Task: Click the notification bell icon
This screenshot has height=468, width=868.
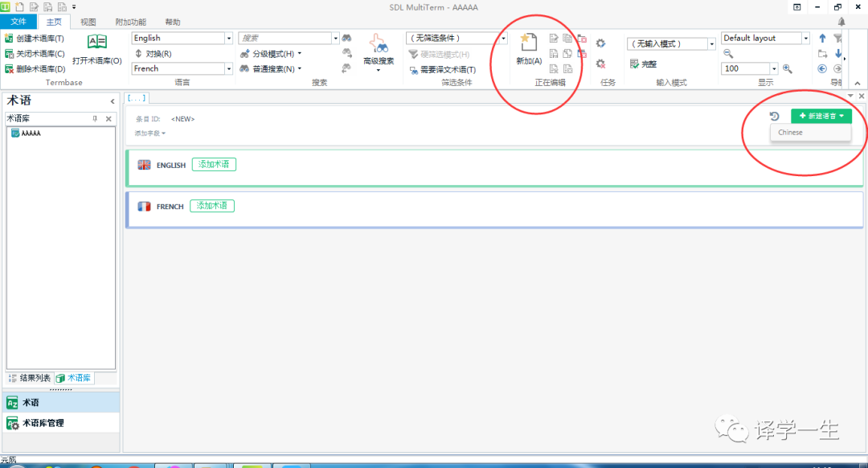Action: tap(841, 22)
